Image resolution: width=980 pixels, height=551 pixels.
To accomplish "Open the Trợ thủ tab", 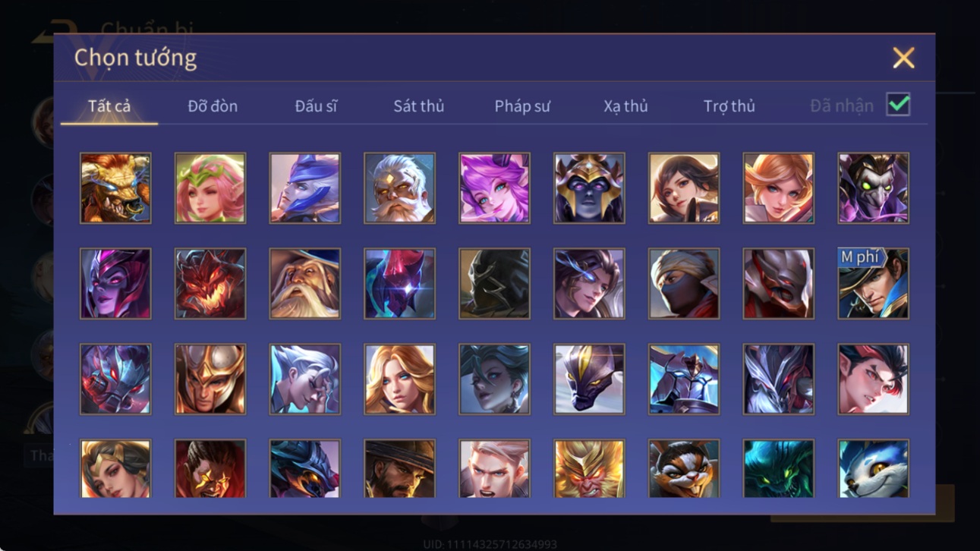I will [729, 106].
